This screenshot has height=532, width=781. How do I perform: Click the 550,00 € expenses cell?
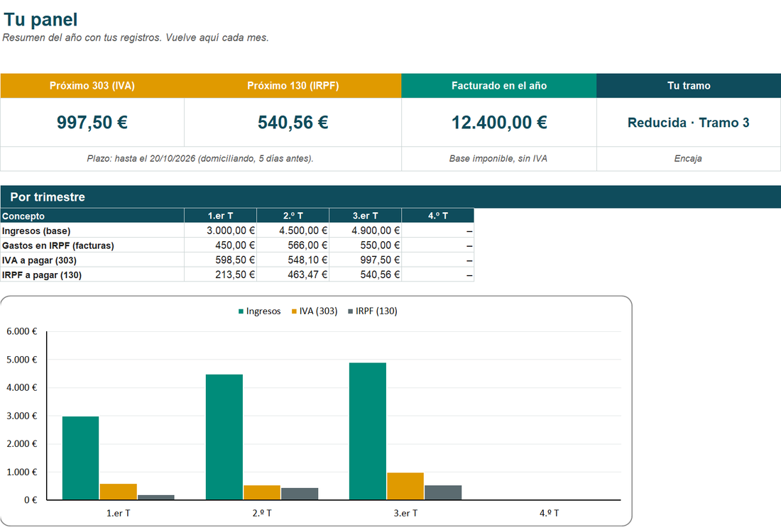point(365,245)
